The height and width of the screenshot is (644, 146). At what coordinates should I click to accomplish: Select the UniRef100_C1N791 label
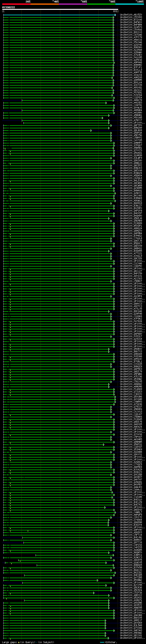click(131, 105)
